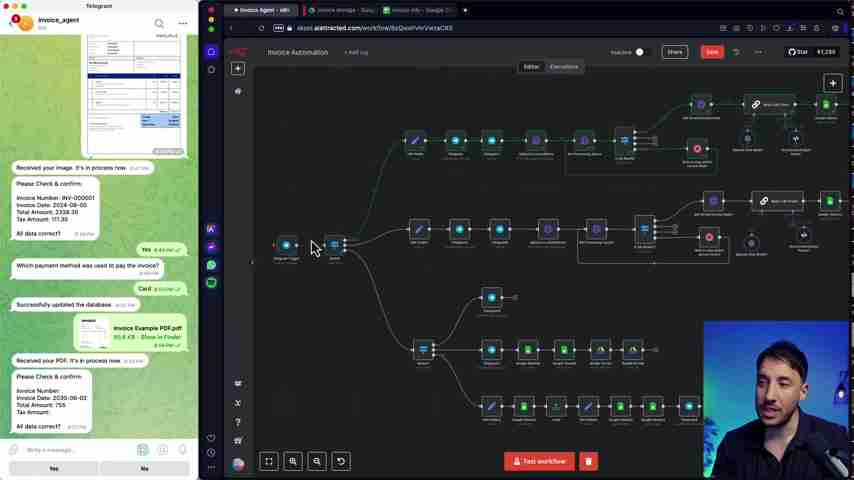Zoom out of the workflow canvas
Viewport: 854px width, 480px height.
click(x=317, y=461)
